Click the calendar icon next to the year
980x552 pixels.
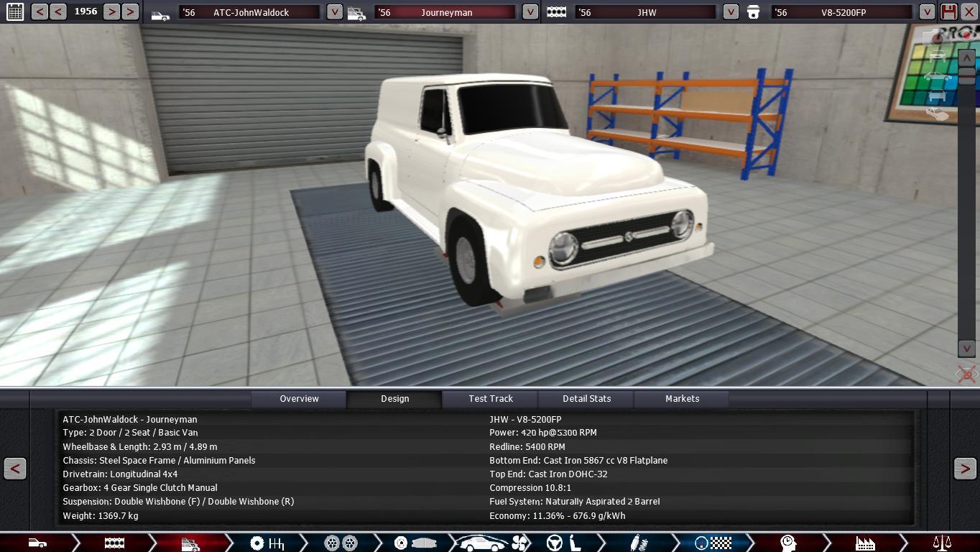pos(14,11)
